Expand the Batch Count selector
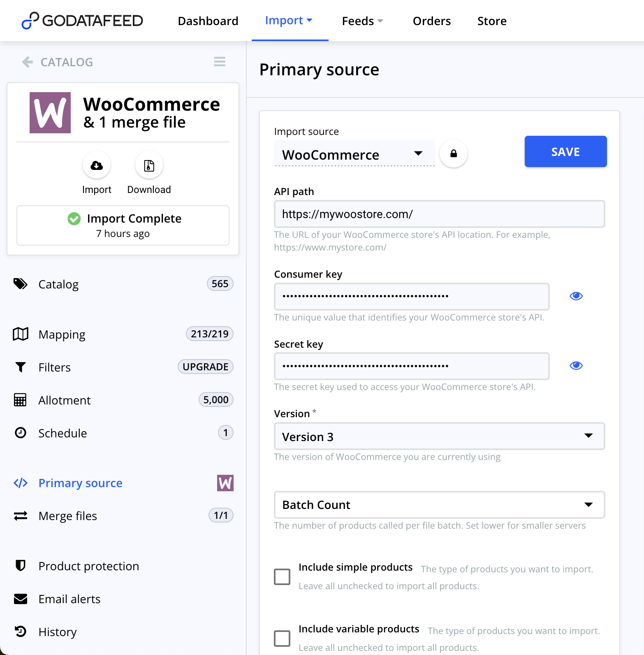Viewport: 644px width, 655px height. coord(439,505)
